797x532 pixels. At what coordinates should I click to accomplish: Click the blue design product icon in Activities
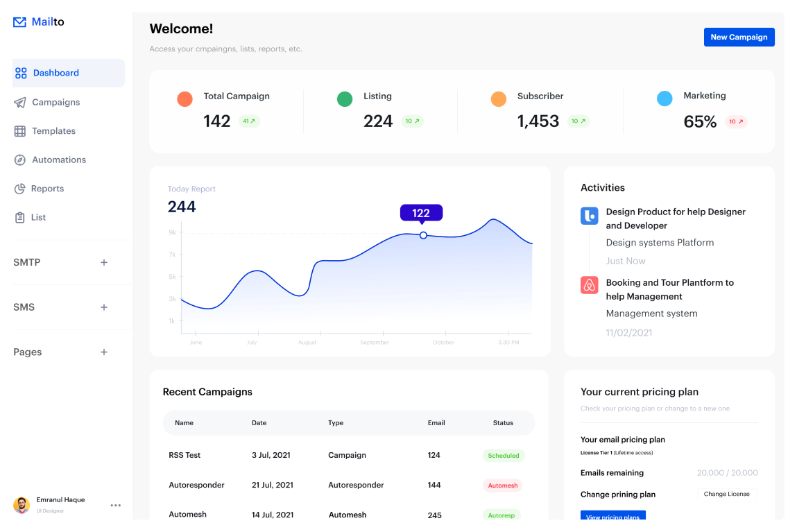click(589, 216)
